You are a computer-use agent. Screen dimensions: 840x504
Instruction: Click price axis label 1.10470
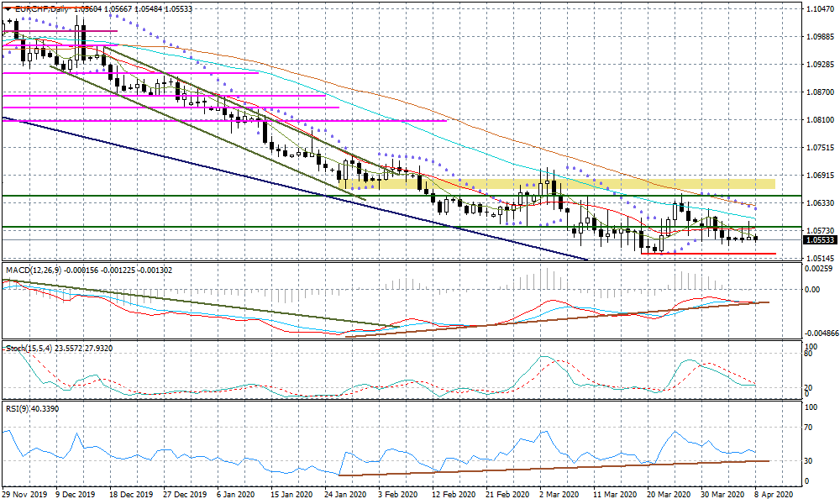coord(820,9)
